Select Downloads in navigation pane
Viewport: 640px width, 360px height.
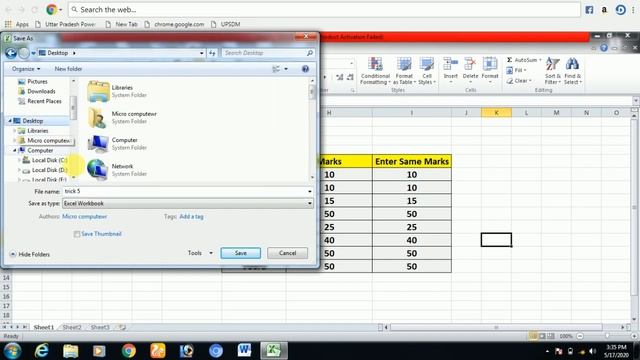(x=37, y=91)
